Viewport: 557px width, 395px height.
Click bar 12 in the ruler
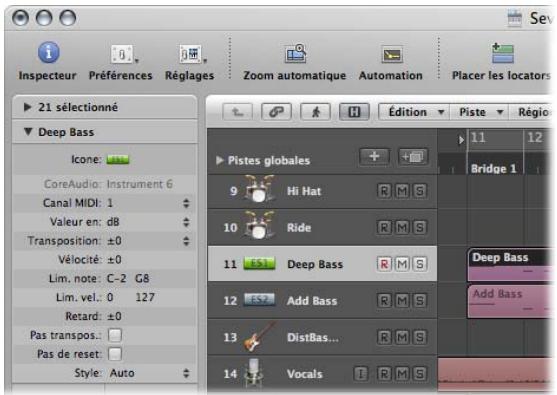click(535, 137)
